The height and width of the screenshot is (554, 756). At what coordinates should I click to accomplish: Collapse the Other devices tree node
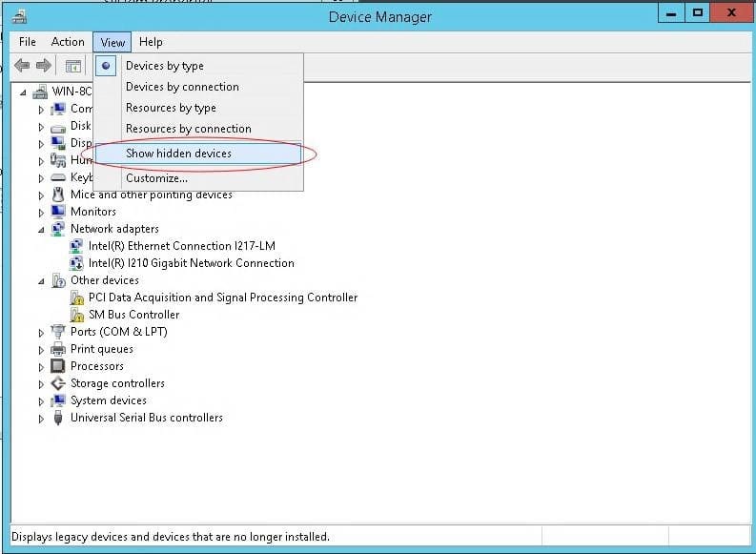click(x=41, y=281)
